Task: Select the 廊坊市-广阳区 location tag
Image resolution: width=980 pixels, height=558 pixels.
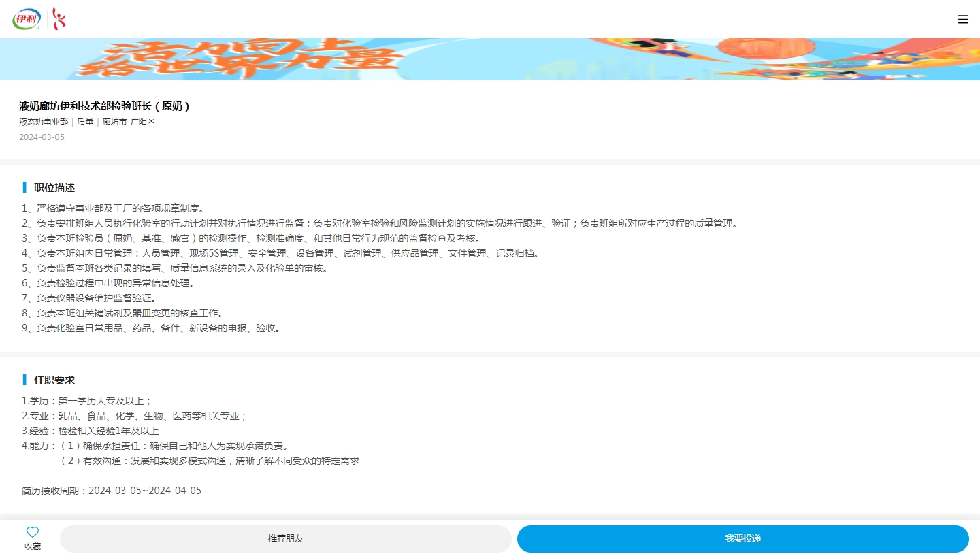Action: point(129,122)
